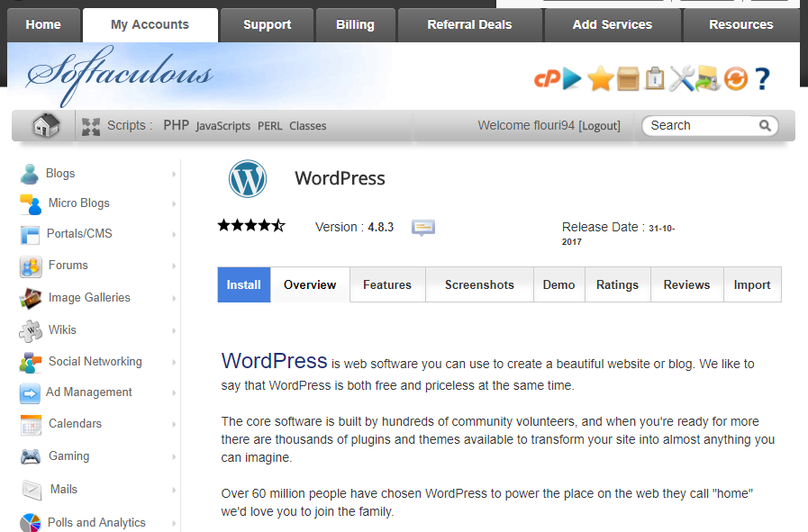Click the Classes link
The image size is (808, 532).
coord(308,126)
